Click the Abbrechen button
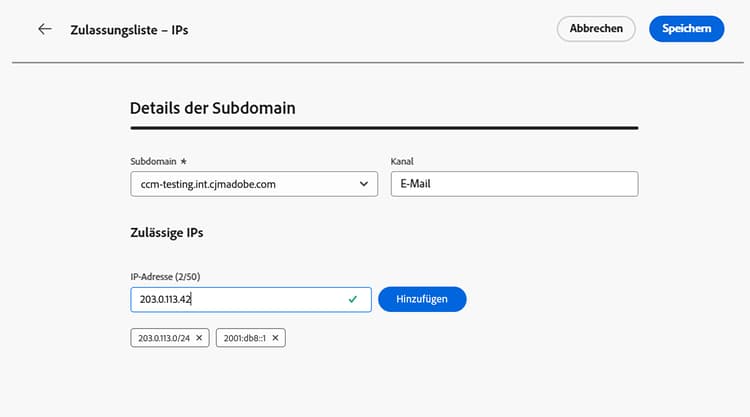Viewport: 750px width, 417px height. click(x=596, y=29)
